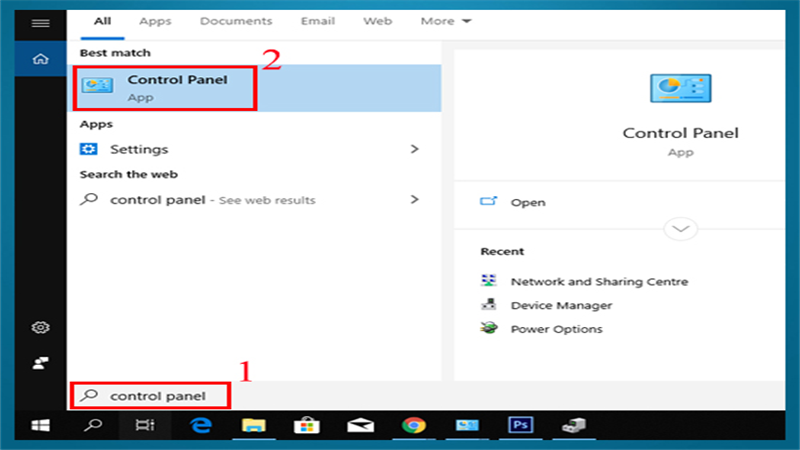Expand the Settings result arrow
This screenshot has height=450, width=800.
click(414, 149)
